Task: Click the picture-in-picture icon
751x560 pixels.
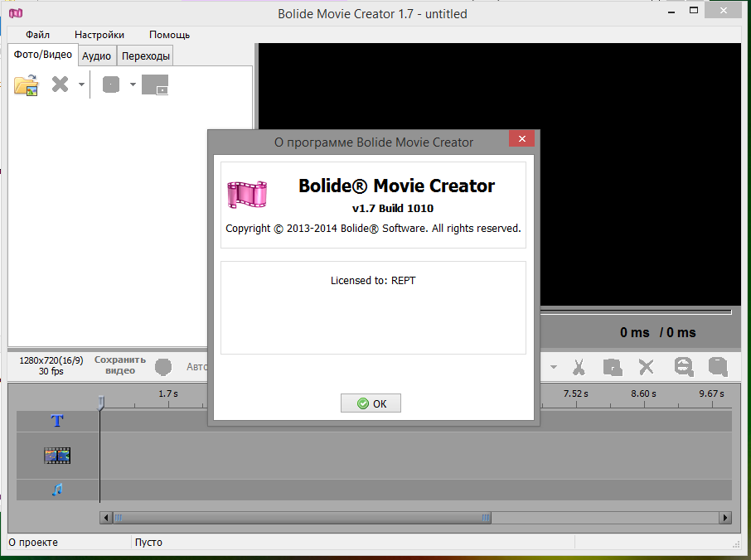Action: tap(155, 84)
